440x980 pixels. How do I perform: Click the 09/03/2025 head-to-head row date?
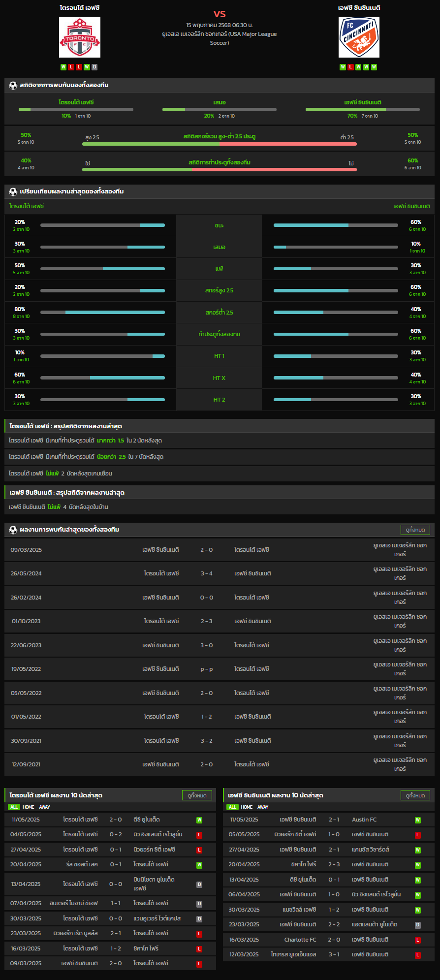click(x=26, y=550)
